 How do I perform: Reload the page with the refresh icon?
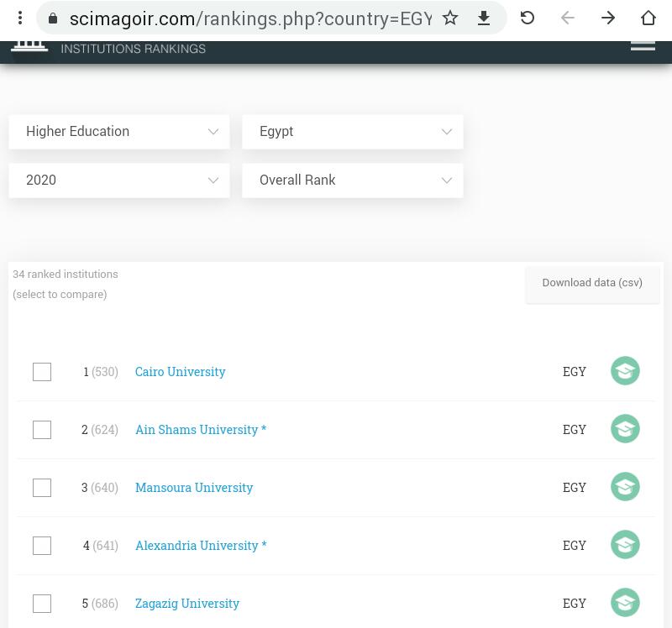pyautogui.click(x=528, y=18)
